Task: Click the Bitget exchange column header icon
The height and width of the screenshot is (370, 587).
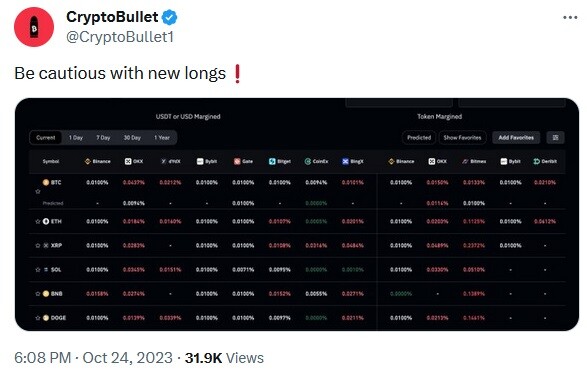Action: coord(272,161)
